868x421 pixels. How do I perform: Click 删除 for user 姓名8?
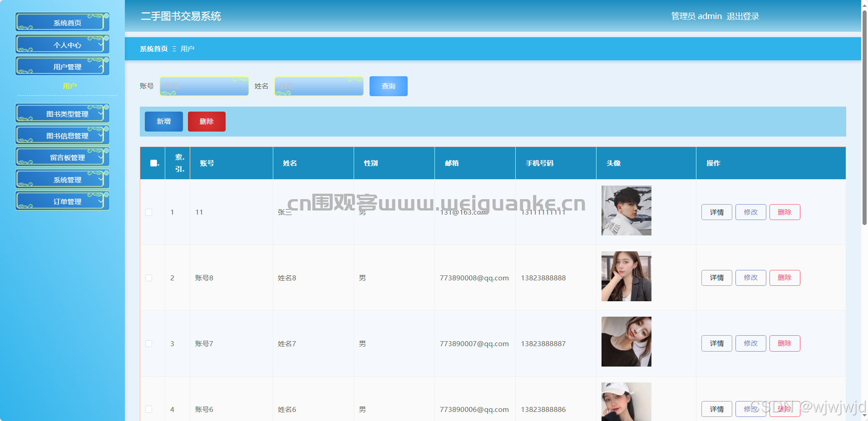pos(785,278)
